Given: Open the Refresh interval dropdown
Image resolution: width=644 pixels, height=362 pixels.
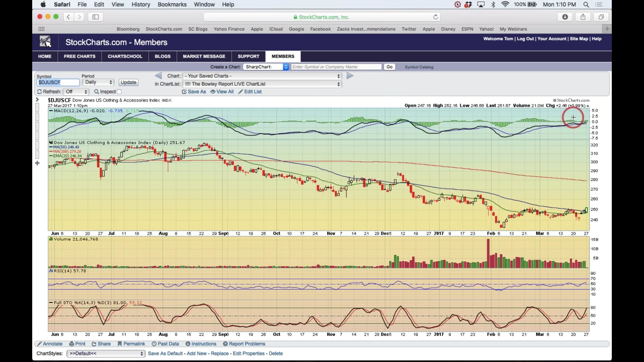Looking at the screenshot, I should coord(76,92).
